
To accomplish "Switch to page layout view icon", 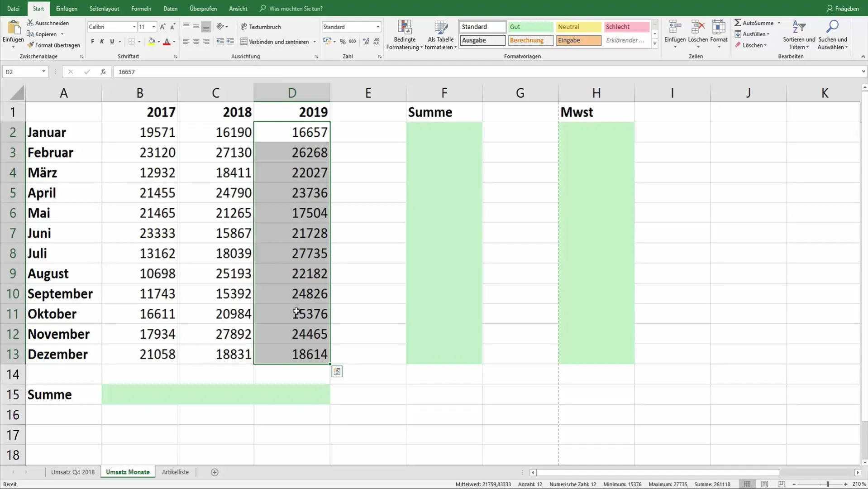I will pyautogui.click(x=764, y=484).
